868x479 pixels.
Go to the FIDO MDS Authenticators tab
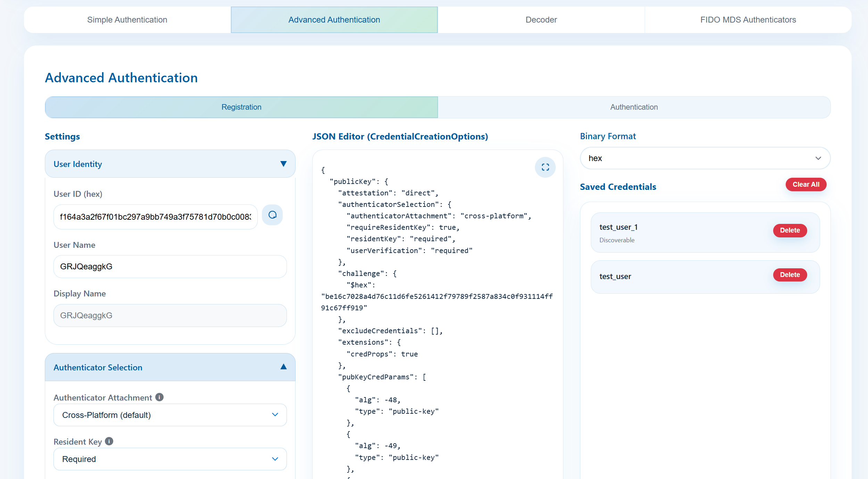point(748,20)
